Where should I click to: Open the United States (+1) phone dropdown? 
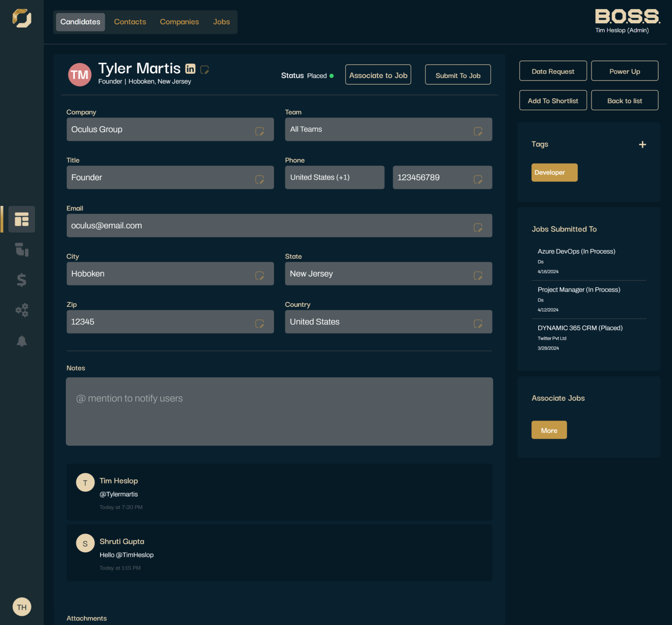pyautogui.click(x=334, y=177)
